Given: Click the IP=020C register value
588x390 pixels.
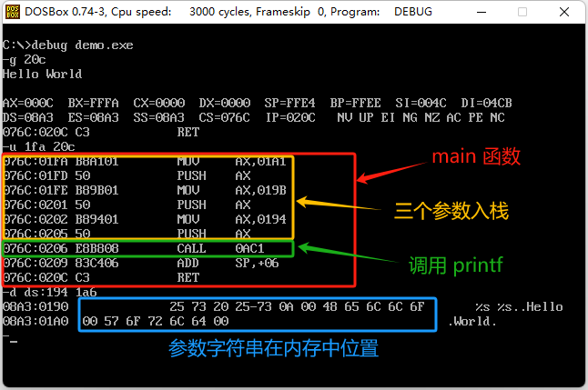Looking at the screenshot, I should tap(290, 117).
